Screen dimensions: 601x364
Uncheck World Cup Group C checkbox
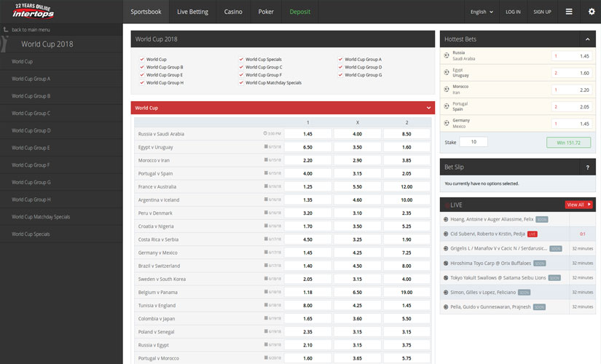[241, 67]
